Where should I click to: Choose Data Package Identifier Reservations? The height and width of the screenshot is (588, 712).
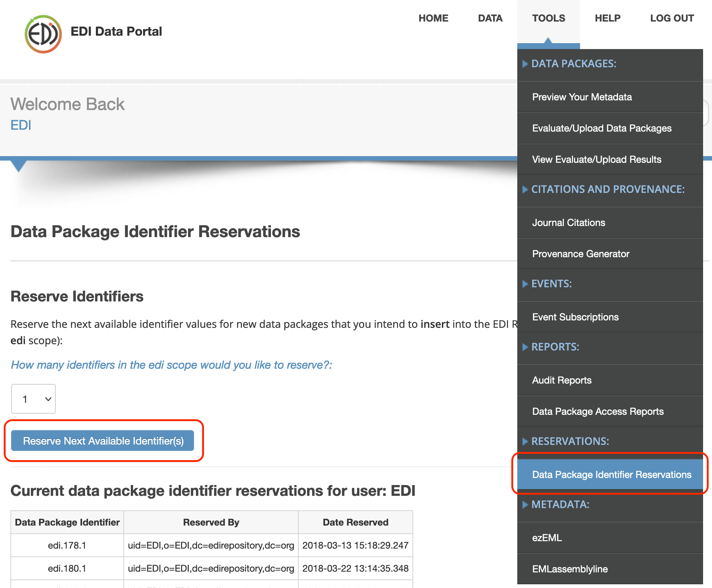[x=610, y=475]
